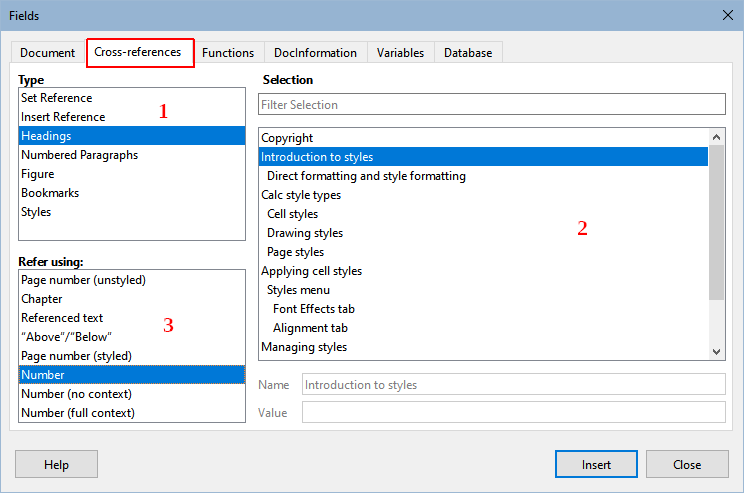Viewport: 744px width, 493px height.
Task: Choose Bookmarks in the Type list
Action: [50, 193]
